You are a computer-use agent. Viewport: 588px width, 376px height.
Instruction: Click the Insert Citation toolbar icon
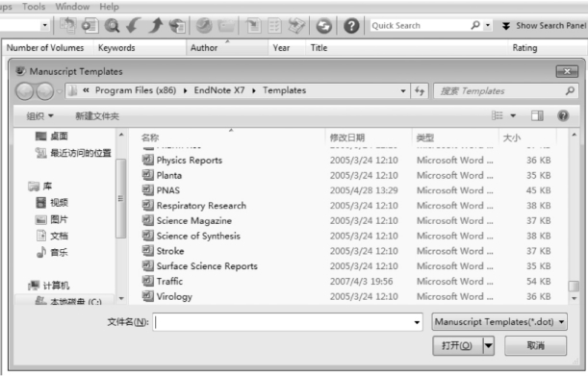click(253, 26)
